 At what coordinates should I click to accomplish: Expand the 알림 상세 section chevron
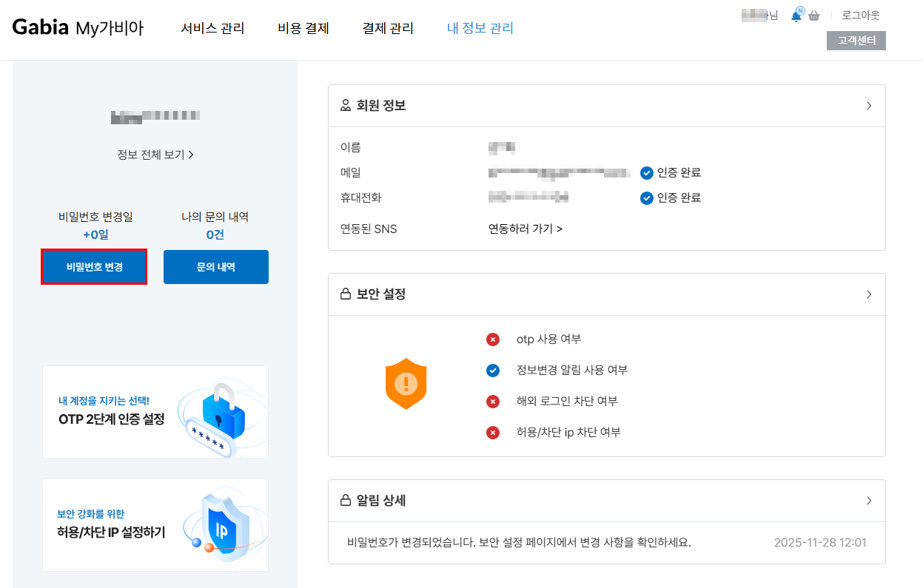pos(869,501)
